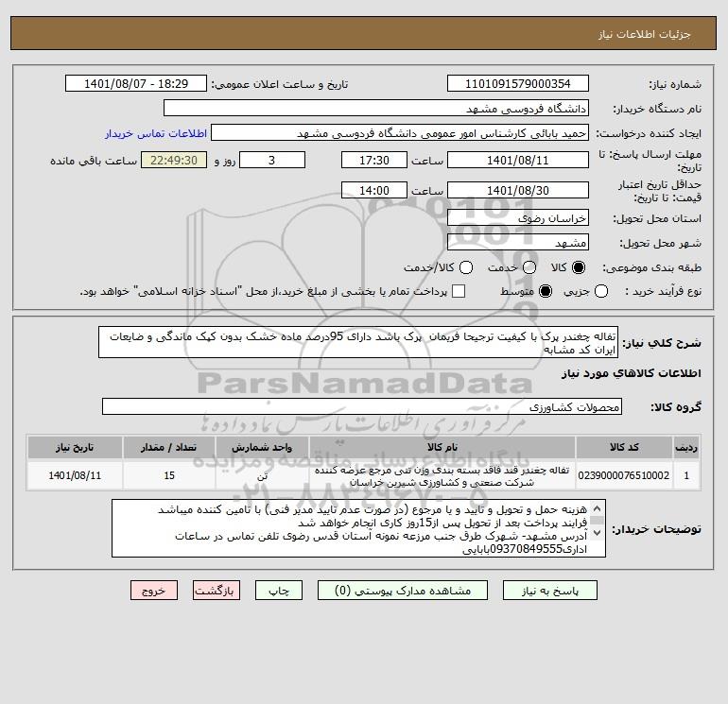Select the خدمت radio button
The image size is (728, 704).
pos(529,267)
